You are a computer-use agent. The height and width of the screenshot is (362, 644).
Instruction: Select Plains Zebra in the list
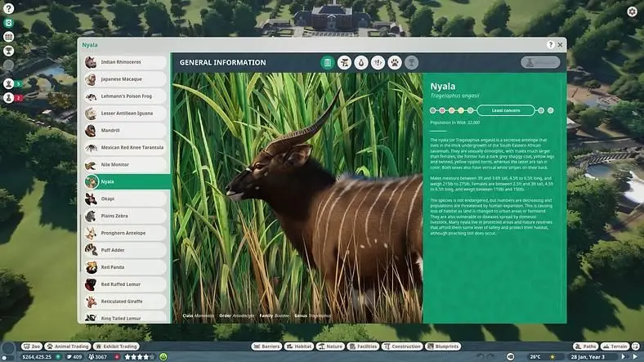(125, 216)
